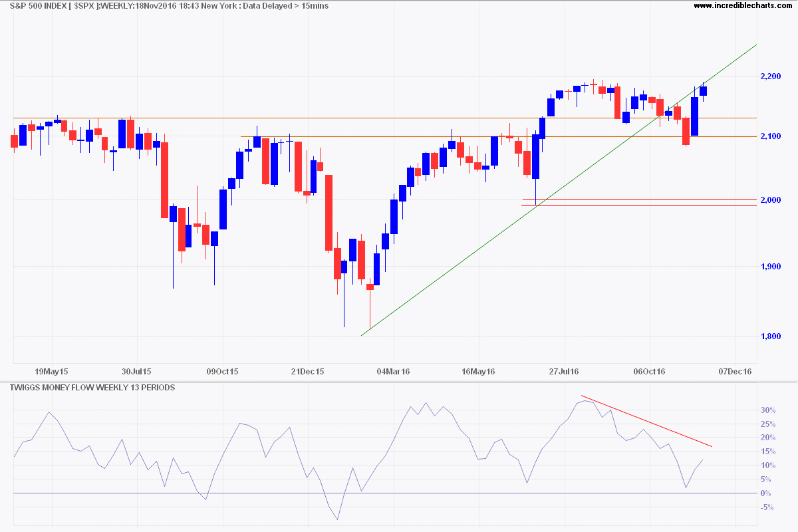Click the long red candle below 21Dec15 low
Image resolution: width=798 pixels, height=532 pixels.
click(x=329, y=213)
